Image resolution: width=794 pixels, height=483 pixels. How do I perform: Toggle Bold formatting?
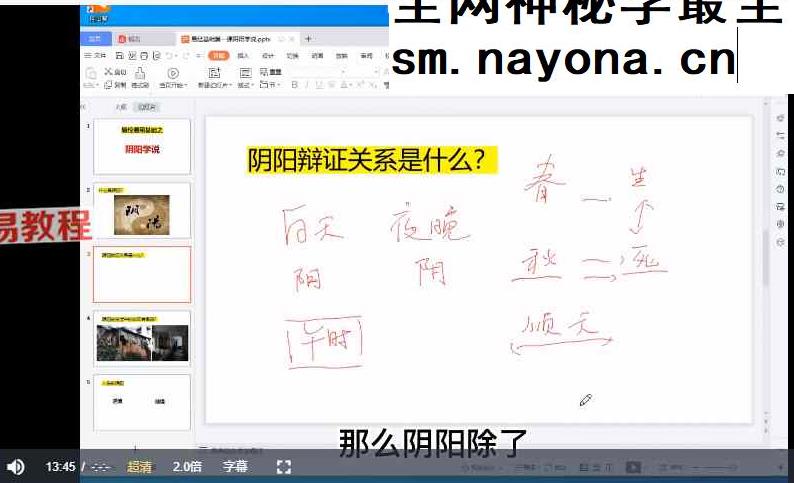click(x=295, y=85)
